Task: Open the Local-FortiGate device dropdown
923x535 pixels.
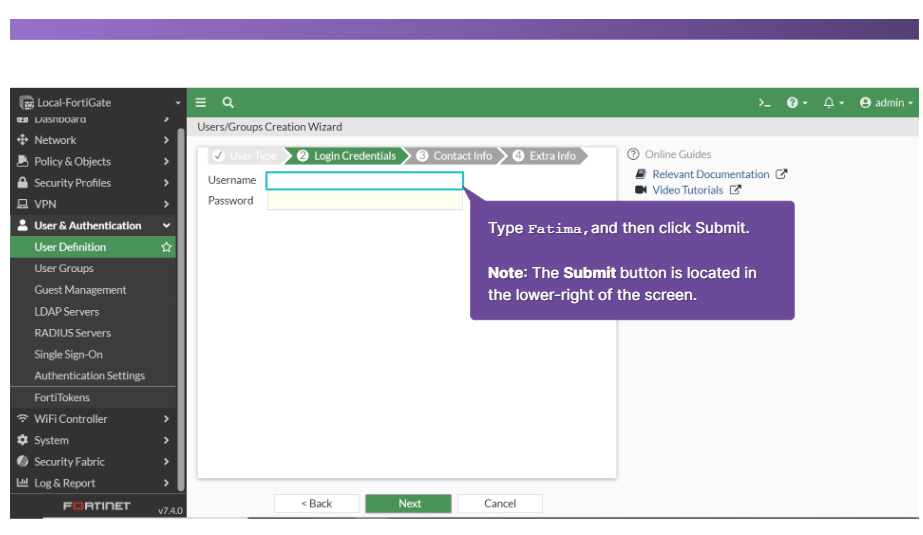Action: point(177,103)
